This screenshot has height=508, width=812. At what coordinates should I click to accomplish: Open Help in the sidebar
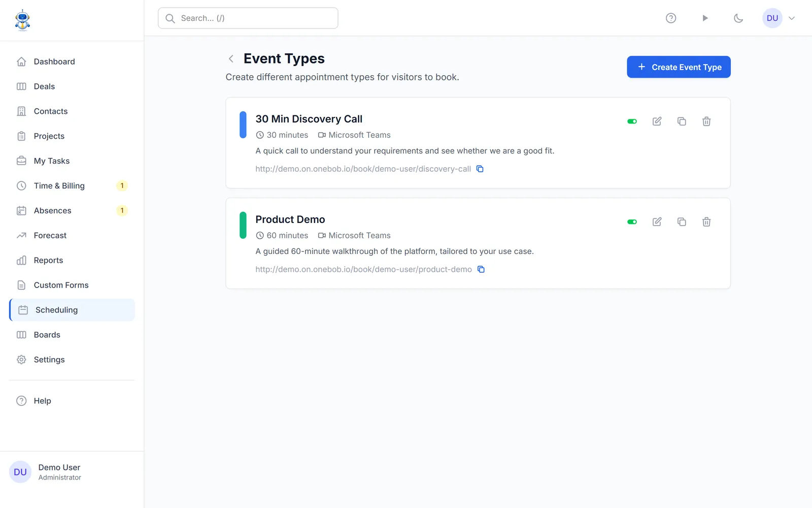72,401
